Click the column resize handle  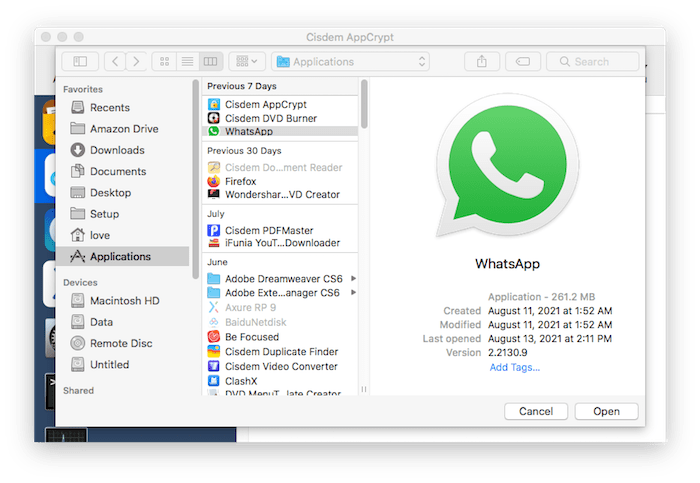(364, 390)
